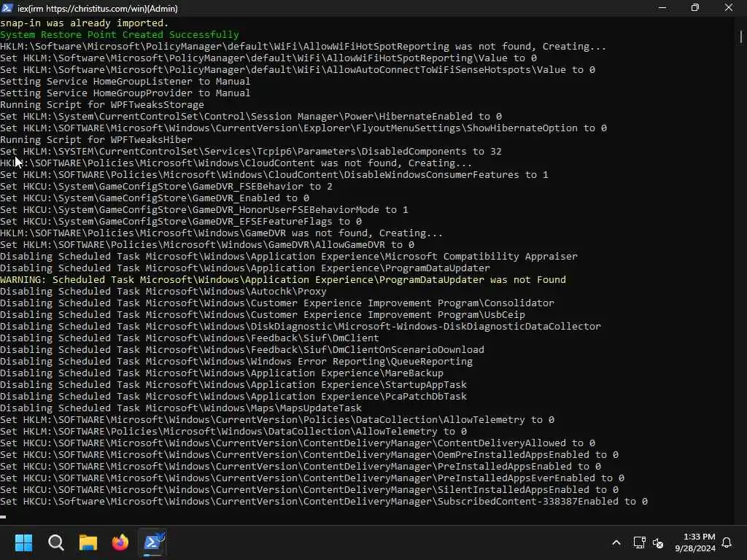Click "Running Script for WPFTweaksHiber" line
The height and width of the screenshot is (560, 747).
pyautogui.click(x=96, y=139)
